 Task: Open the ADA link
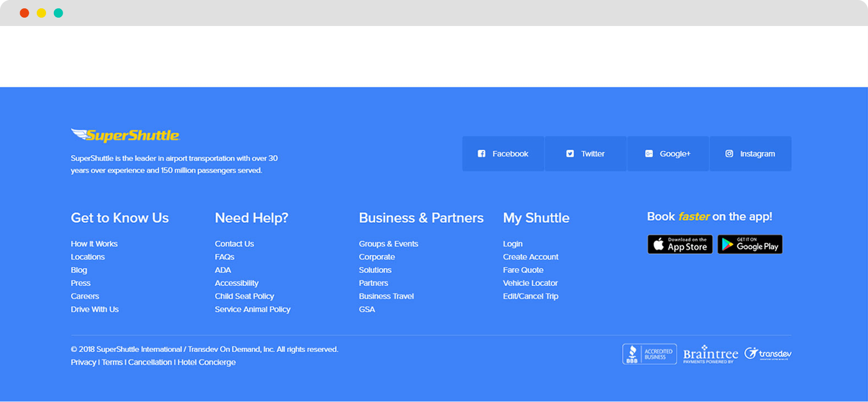[x=223, y=270]
